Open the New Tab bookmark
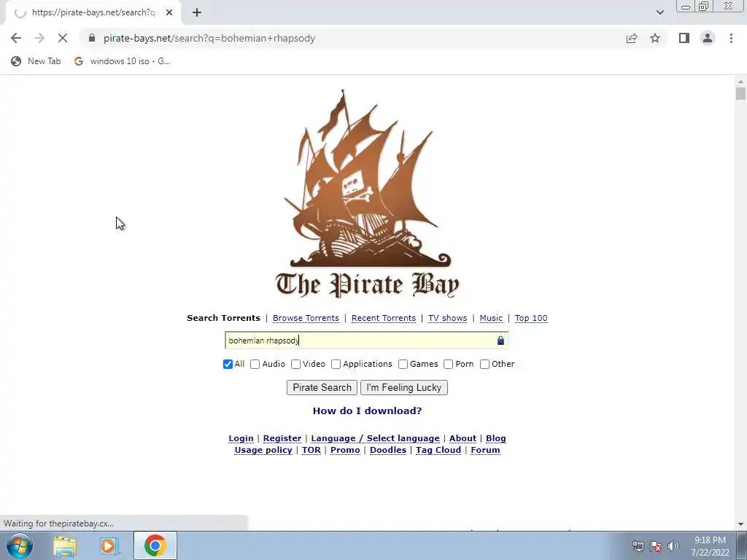 (36, 61)
